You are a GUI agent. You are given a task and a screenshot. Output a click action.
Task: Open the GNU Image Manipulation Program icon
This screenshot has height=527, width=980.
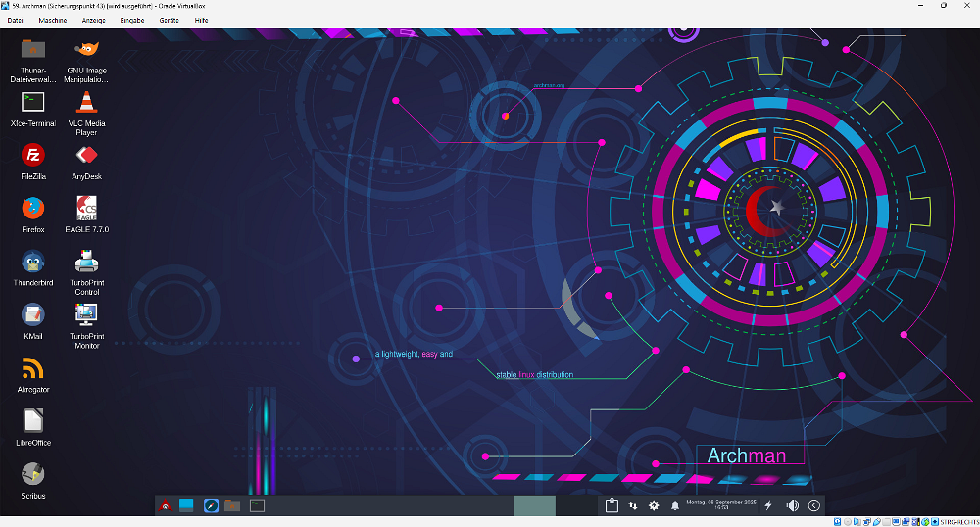87,49
